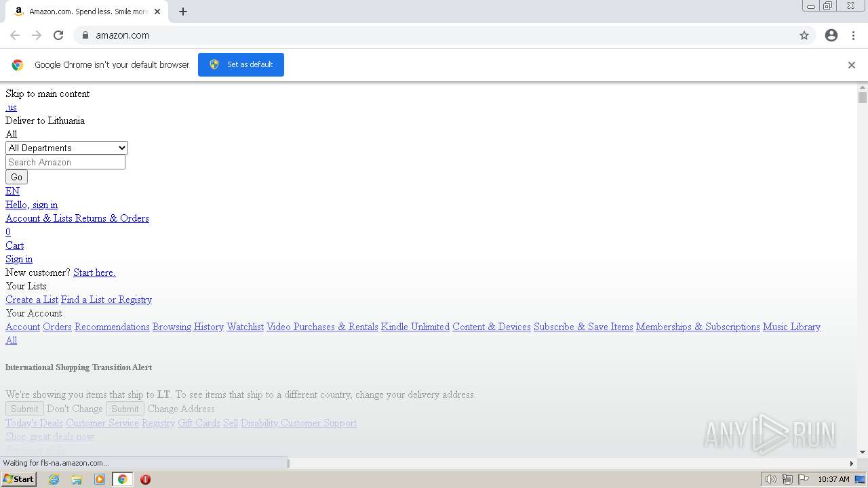
Task: Dismiss the default browser notification bar
Action: [x=852, y=65]
